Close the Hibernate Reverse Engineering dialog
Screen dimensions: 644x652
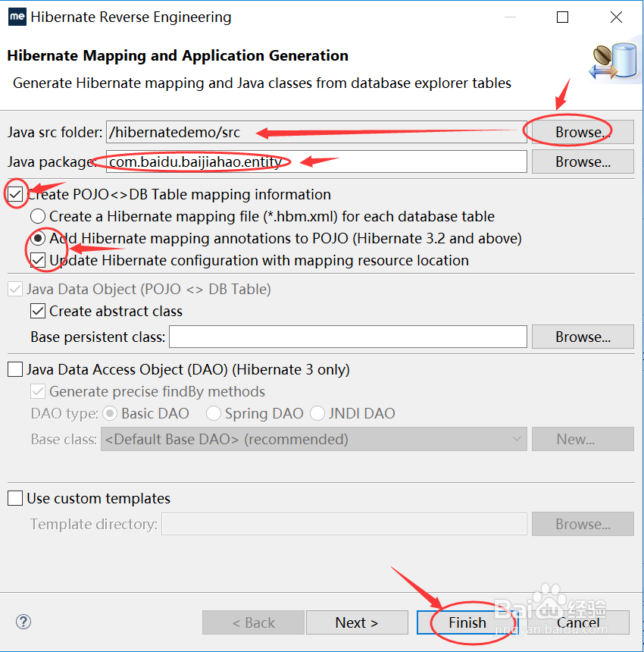point(616,17)
